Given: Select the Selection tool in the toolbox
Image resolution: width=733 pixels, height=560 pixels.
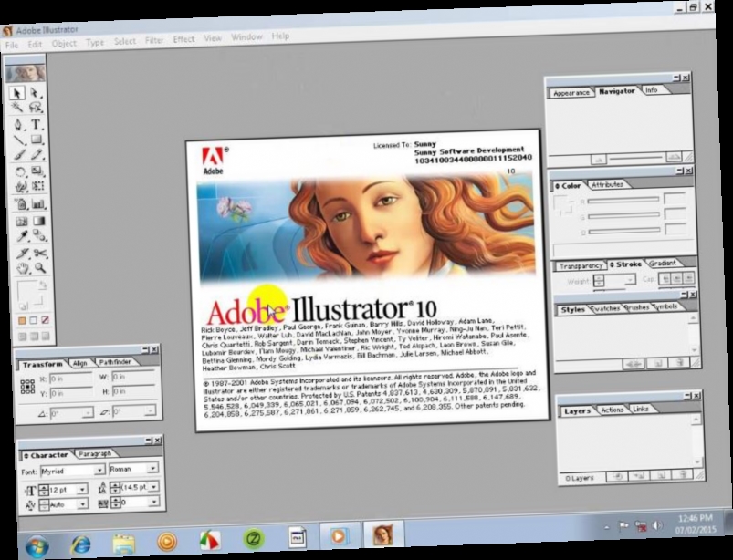Looking at the screenshot, I should (x=16, y=93).
